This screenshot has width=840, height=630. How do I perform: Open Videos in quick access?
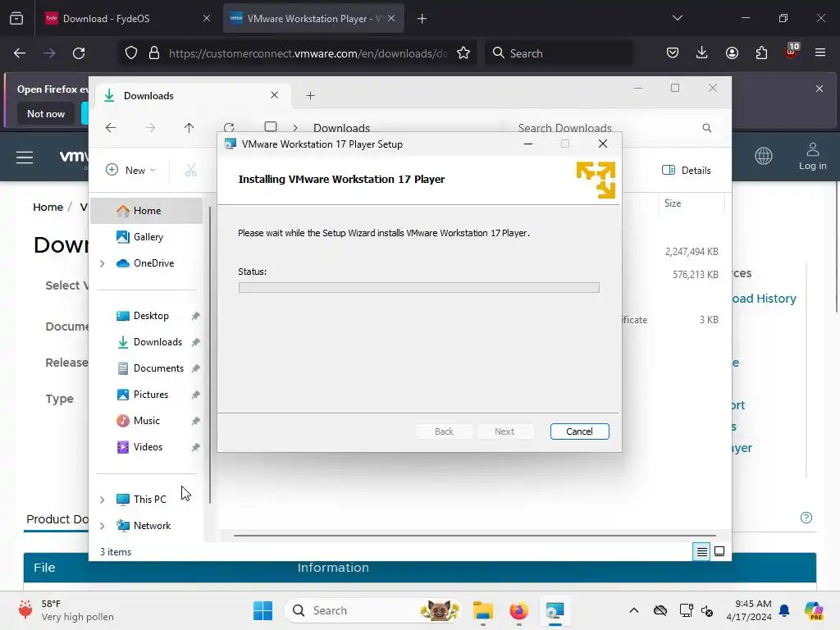[x=146, y=447]
